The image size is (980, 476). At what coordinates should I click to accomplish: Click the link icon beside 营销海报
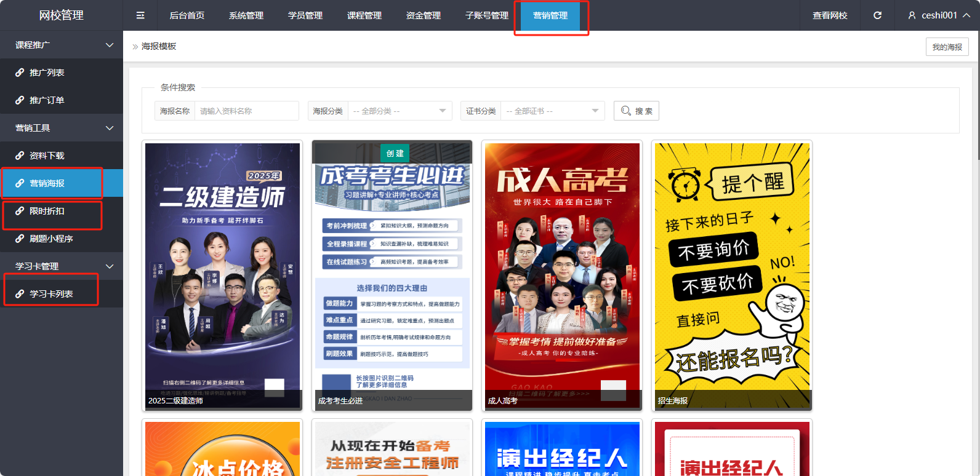(x=20, y=183)
